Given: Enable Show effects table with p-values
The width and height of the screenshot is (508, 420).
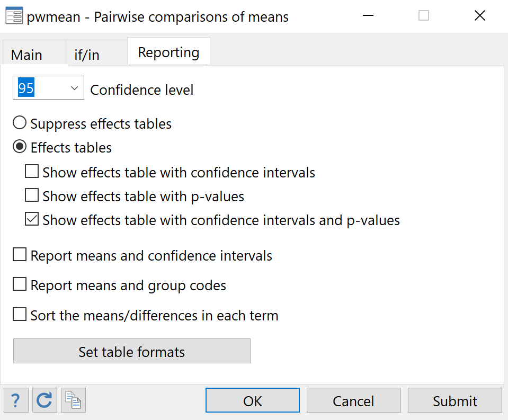Looking at the screenshot, I should click(31, 195).
